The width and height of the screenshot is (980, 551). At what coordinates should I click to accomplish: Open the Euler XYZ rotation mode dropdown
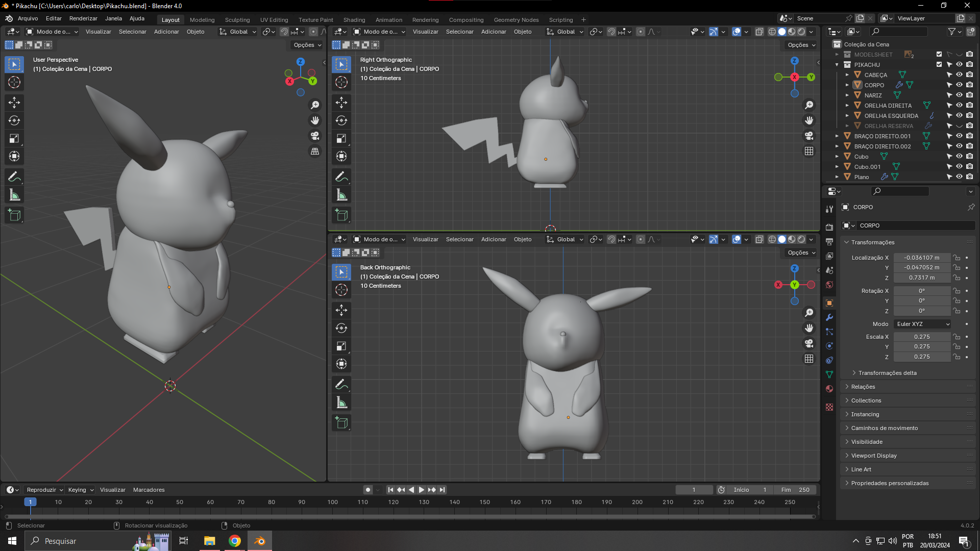923,324
